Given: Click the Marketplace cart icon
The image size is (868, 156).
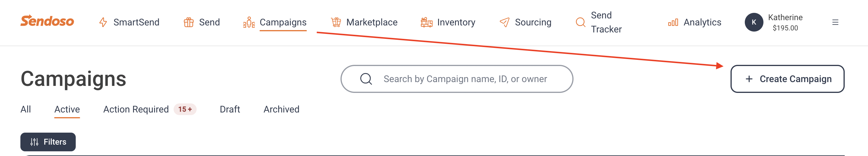Looking at the screenshot, I should pos(336,22).
